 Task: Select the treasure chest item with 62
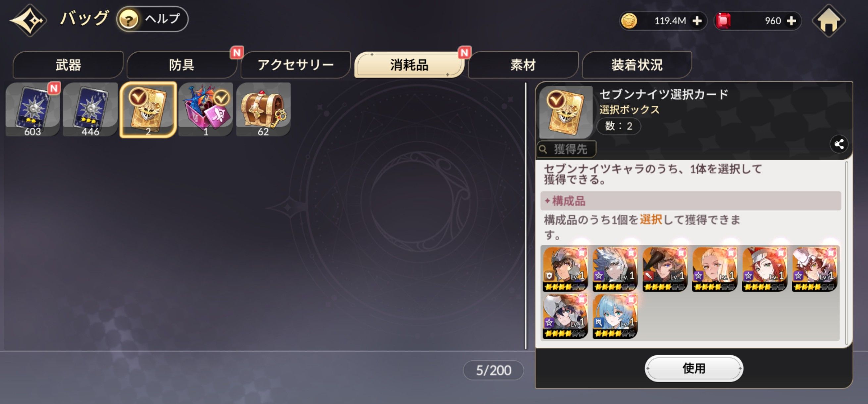click(264, 110)
